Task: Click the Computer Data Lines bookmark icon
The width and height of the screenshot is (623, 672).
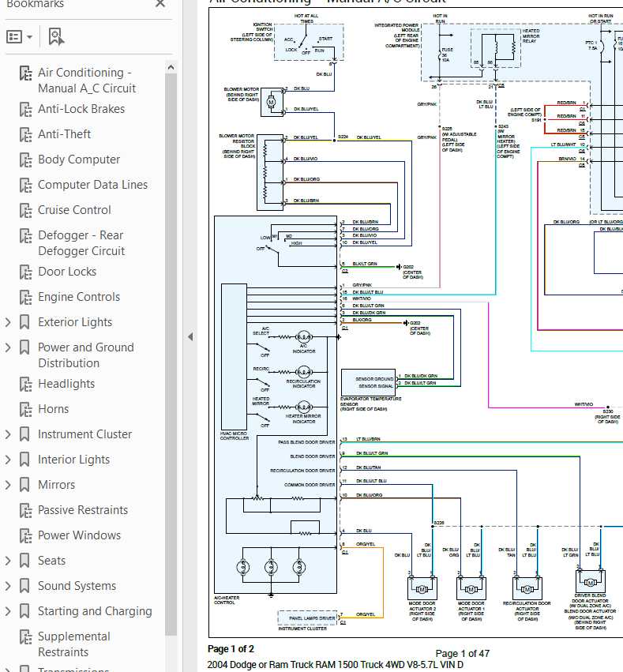Action: point(26,185)
